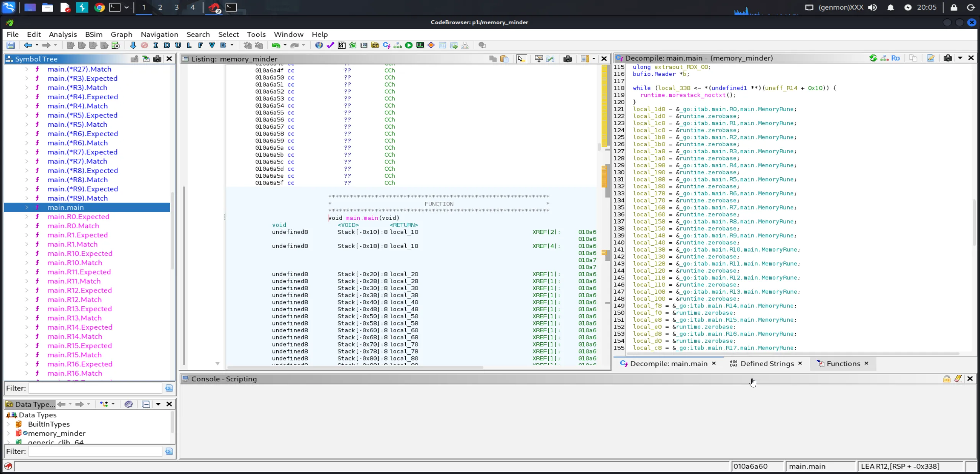980x474 pixels.
Task: Click the Save program disk icon
Action: coord(11,45)
